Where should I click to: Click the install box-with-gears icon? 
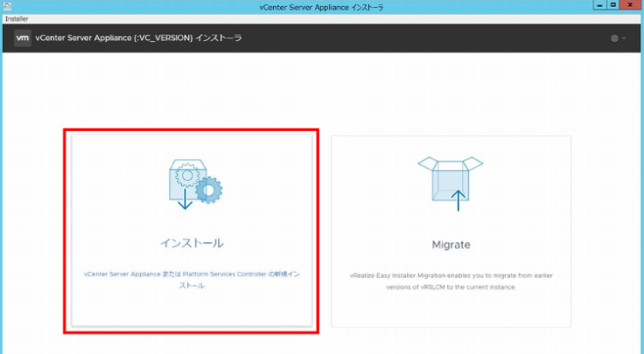click(x=195, y=184)
